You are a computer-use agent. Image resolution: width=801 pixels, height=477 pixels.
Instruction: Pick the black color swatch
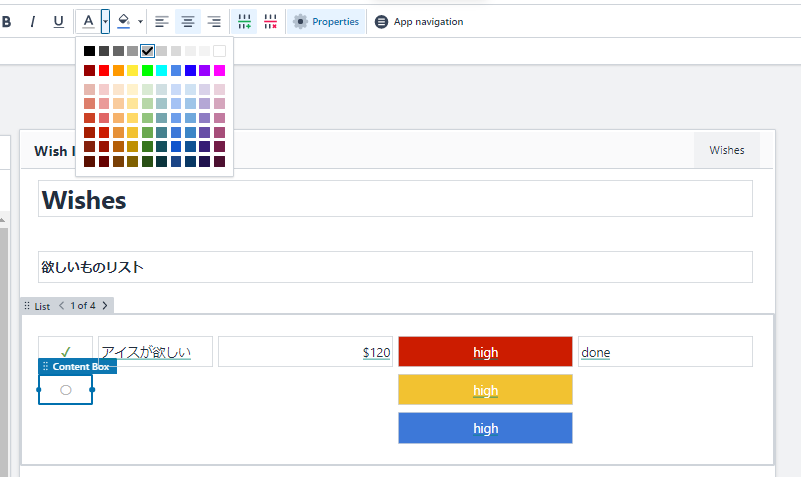(x=89, y=51)
